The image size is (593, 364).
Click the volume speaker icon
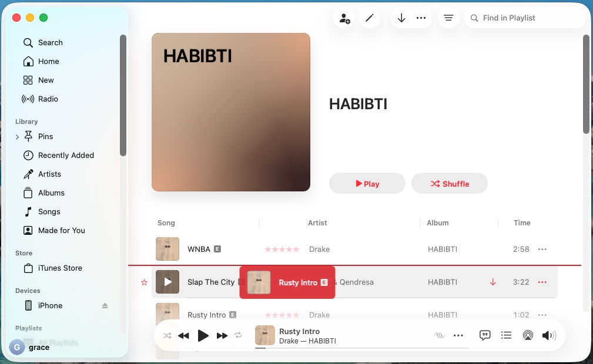549,335
